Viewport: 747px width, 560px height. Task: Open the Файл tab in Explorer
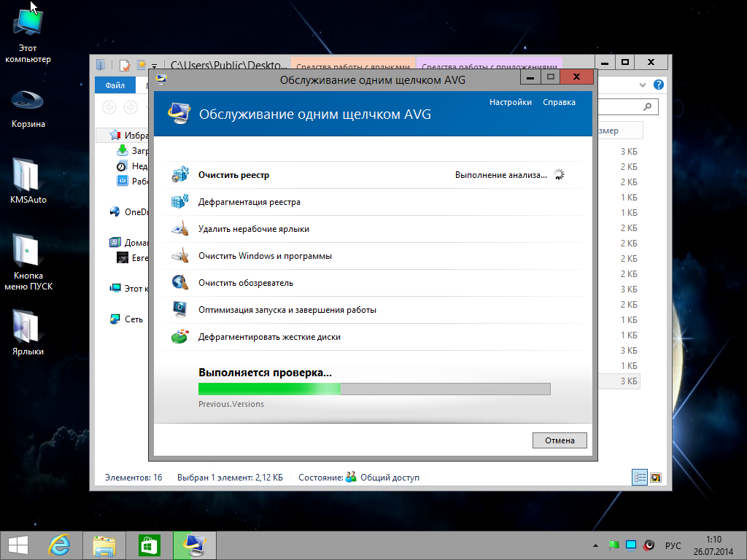(x=115, y=85)
